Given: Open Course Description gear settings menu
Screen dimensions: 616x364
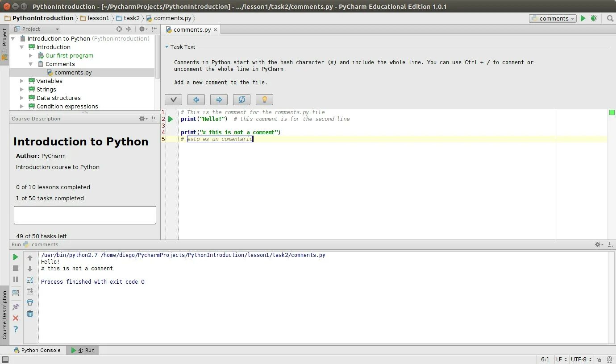Looking at the screenshot, I should pos(143,119).
